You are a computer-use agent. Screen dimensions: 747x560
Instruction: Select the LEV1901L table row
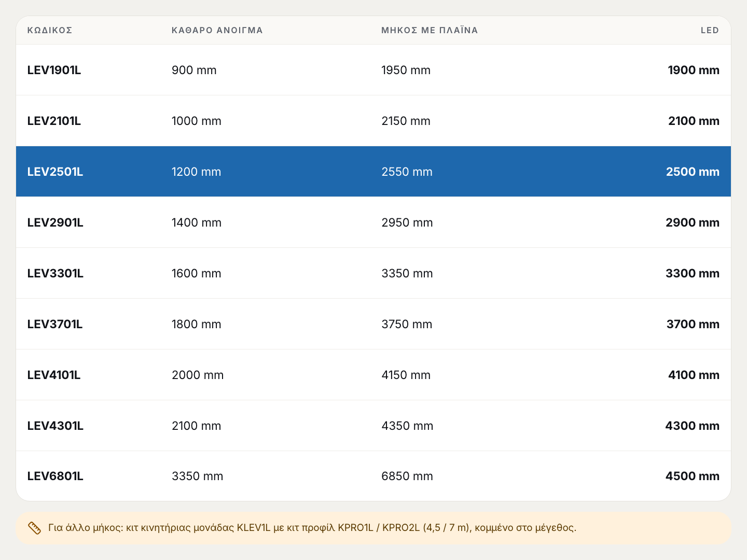click(374, 70)
